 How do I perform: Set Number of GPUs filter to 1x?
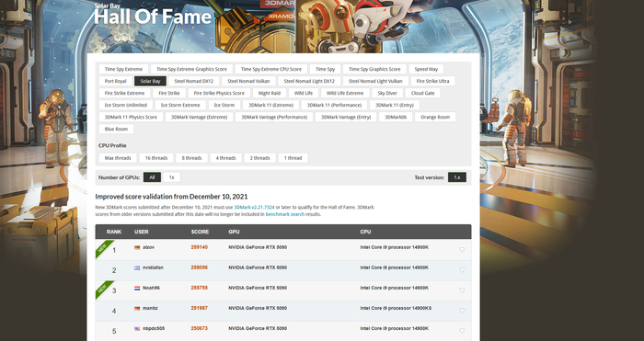tap(172, 177)
